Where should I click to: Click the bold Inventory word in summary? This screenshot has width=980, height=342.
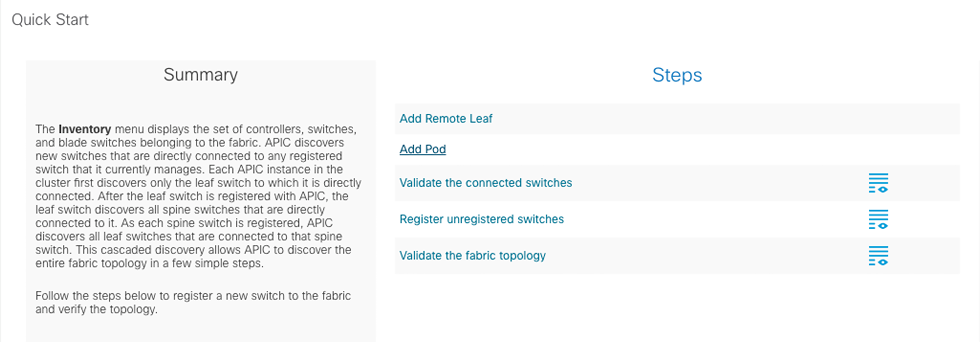pos(85,129)
